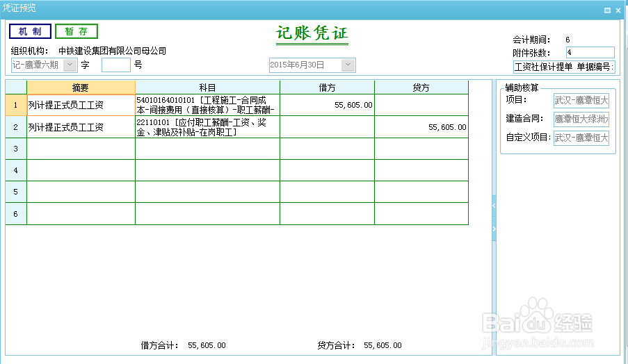Click the 机制 button

[30, 31]
